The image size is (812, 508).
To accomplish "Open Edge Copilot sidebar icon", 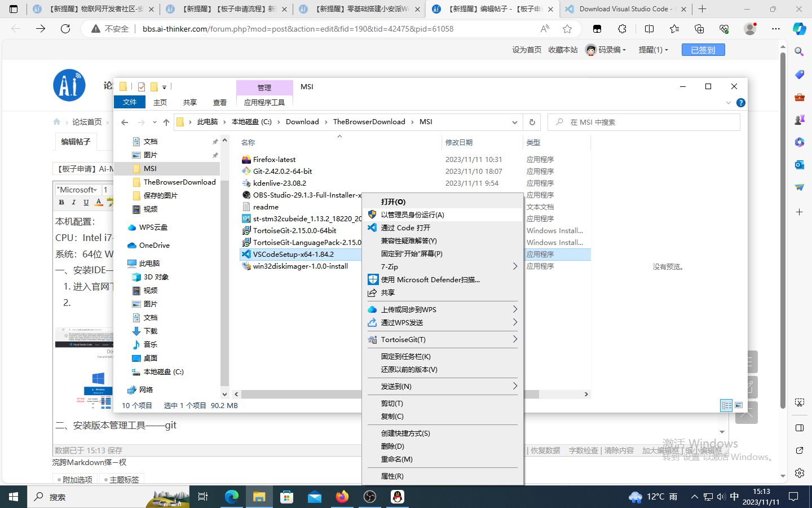I will coord(800,29).
